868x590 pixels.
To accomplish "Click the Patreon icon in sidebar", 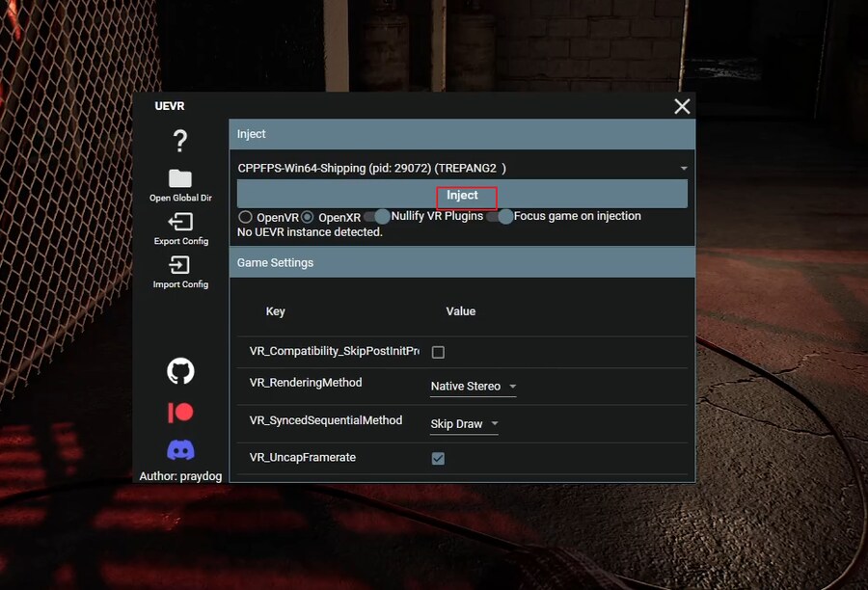I will pos(179,412).
